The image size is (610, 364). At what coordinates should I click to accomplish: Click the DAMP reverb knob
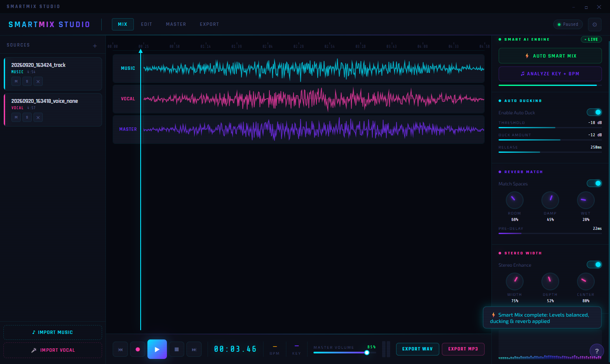pos(550,200)
